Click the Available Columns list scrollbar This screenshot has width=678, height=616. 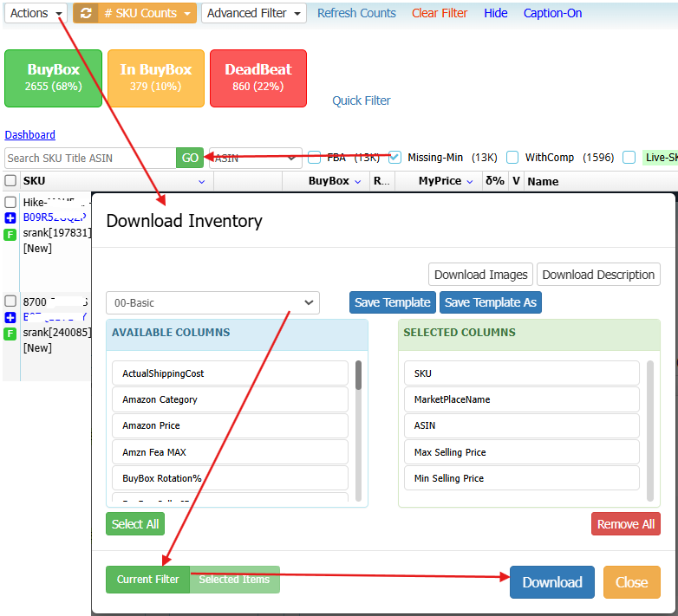point(358,376)
